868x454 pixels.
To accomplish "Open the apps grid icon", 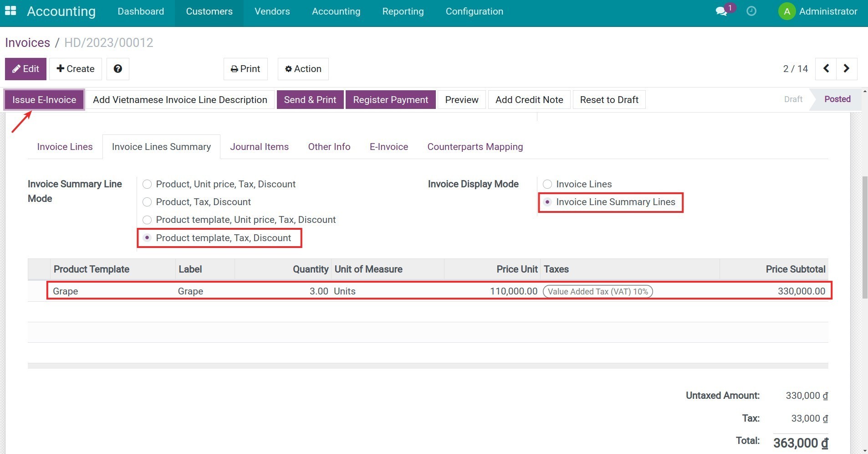I will [x=10, y=11].
